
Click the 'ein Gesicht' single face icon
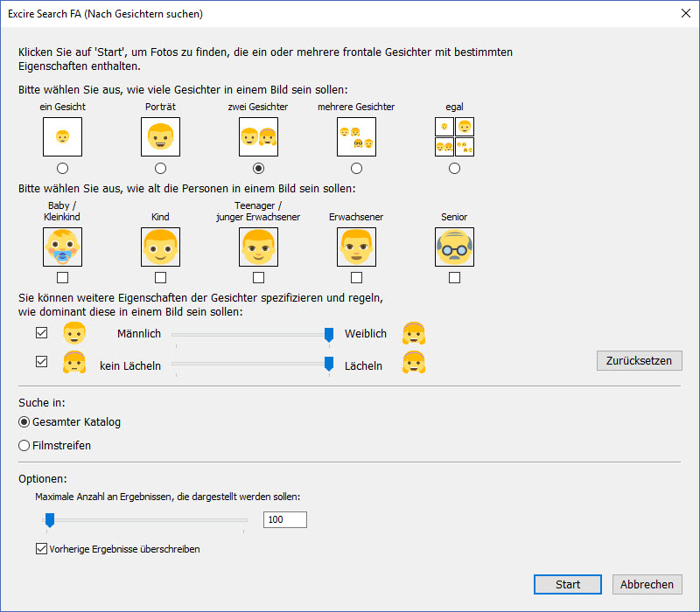pyautogui.click(x=62, y=136)
